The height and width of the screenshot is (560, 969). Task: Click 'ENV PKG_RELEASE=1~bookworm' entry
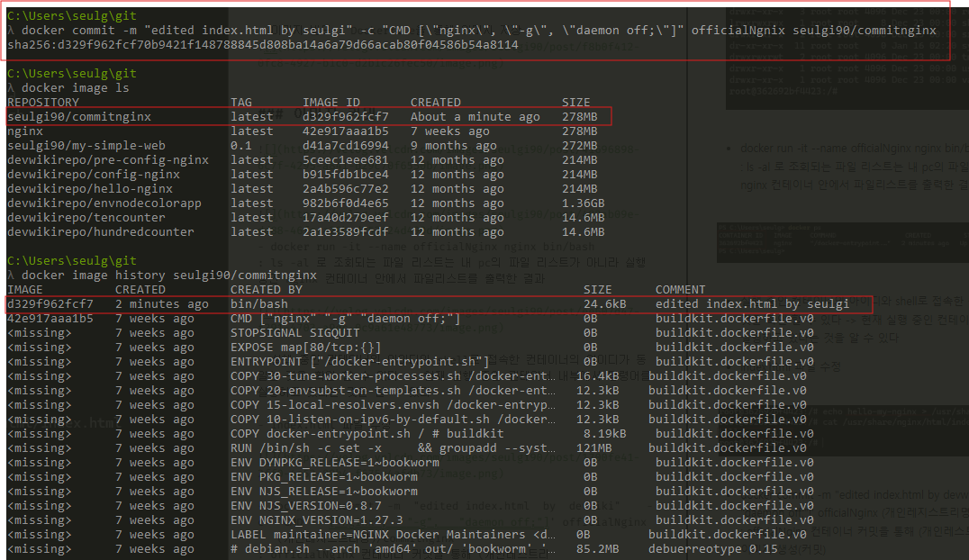[324, 477]
